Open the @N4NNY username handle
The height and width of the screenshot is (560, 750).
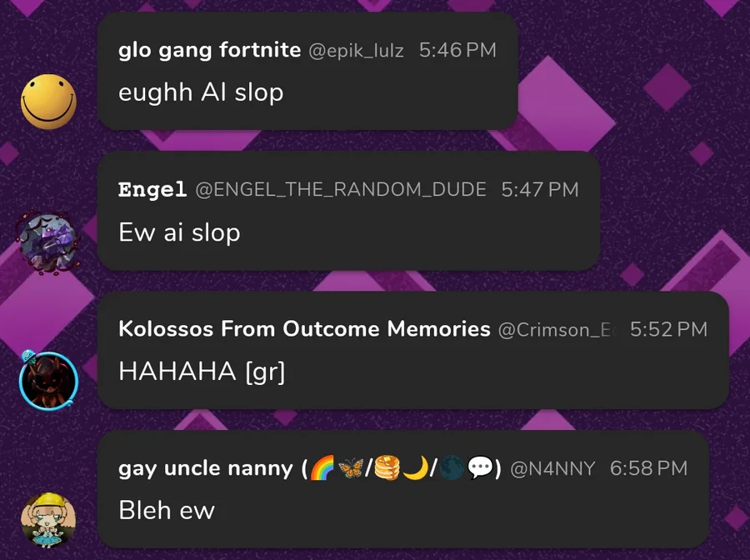(552, 468)
